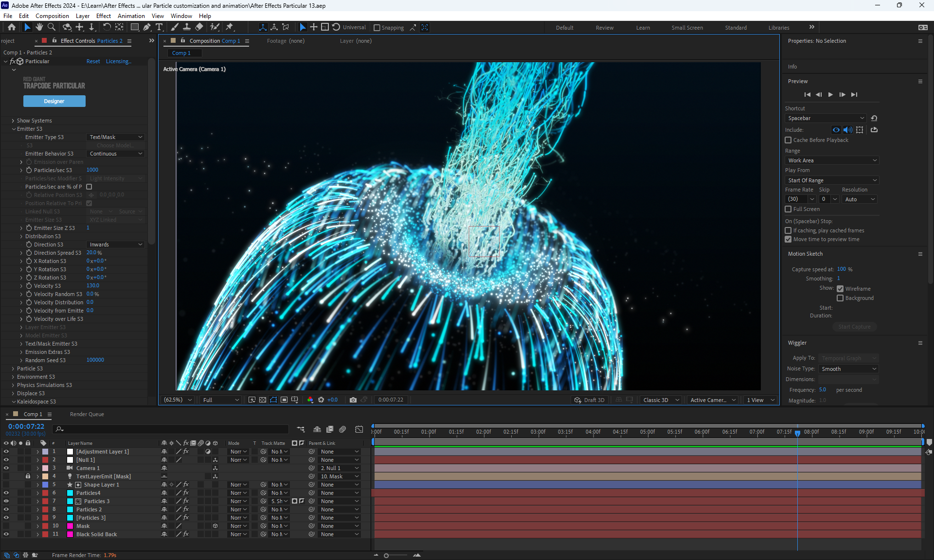Select the Puppet Pin tool
Image resolution: width=934 pixels, height=560 pixels.
(x=230, y=27)
